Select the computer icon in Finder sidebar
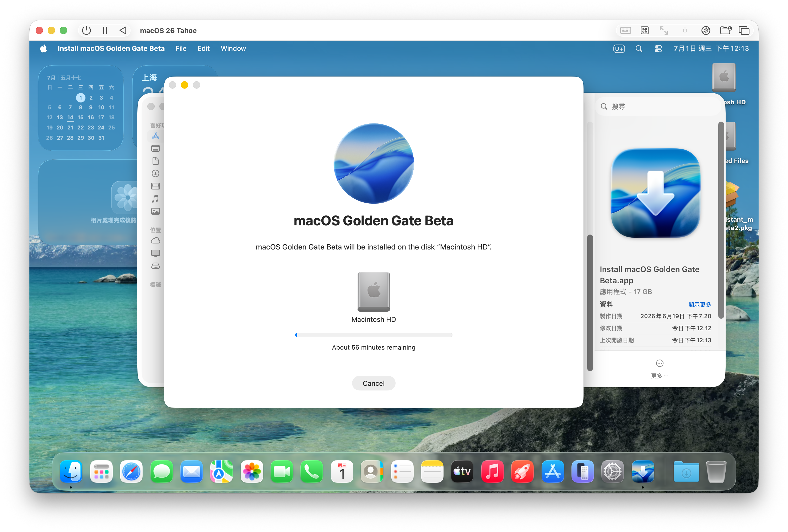The height and width of the screenshot is (532, 788). pos(155,253)
